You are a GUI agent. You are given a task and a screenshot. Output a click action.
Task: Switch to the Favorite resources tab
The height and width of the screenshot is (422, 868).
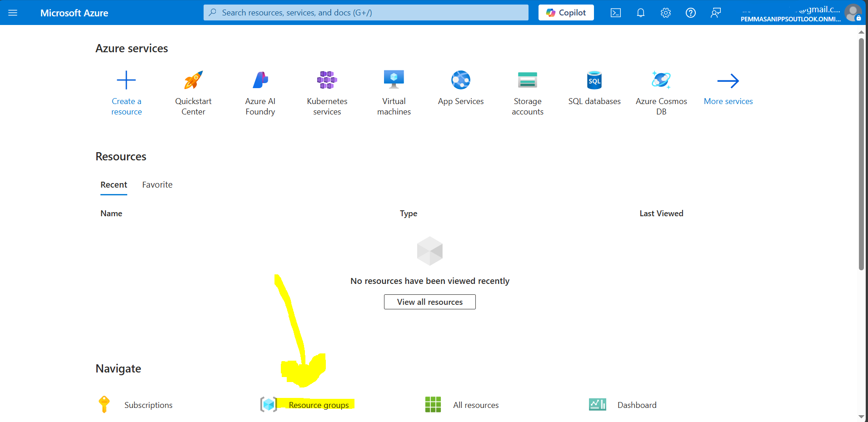157,185
